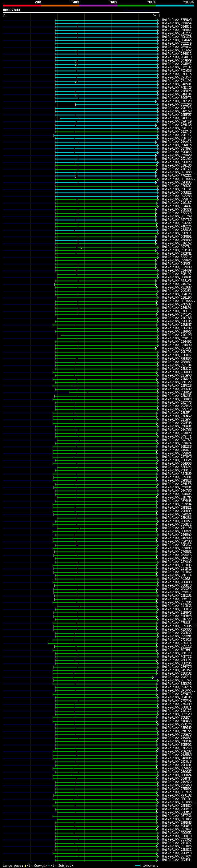This screenshot has width=197, height=868.
Task: Click the UniRef100_Q76N62 label
Action: click(x=177, y=416)
